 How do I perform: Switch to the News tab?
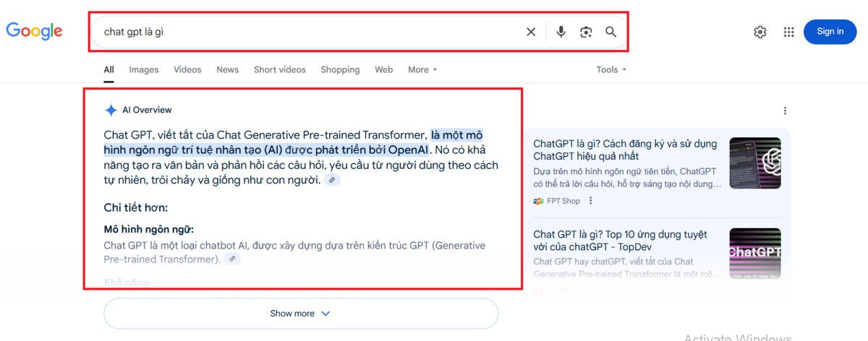(227, 69)
